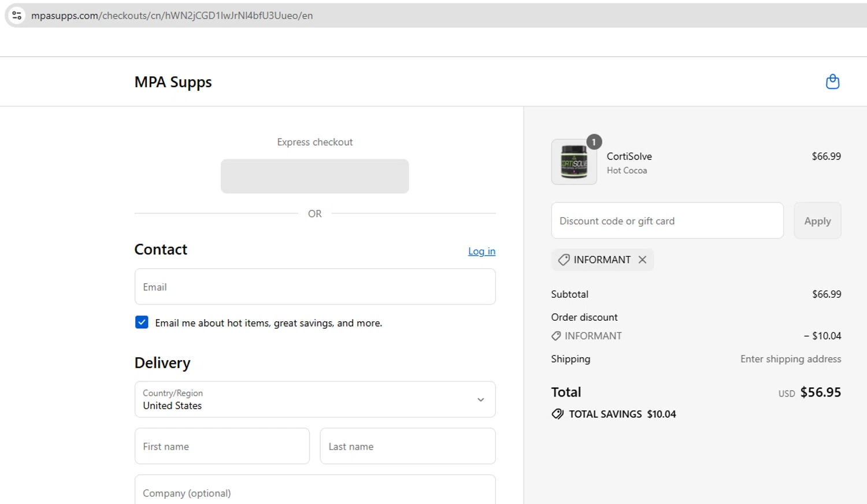Focus the Email input field
The height and width of the screenshot is (504, 867).
315,287
